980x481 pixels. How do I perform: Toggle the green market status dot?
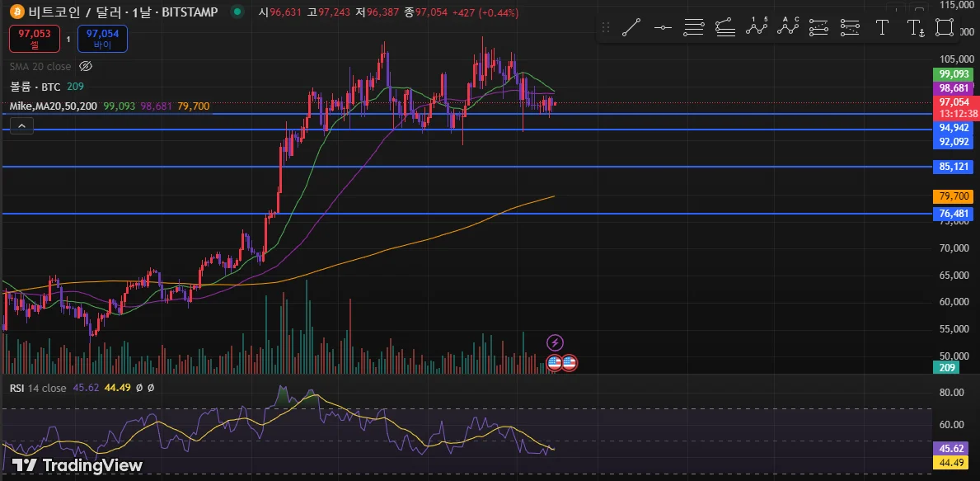(x=237, y=12)
